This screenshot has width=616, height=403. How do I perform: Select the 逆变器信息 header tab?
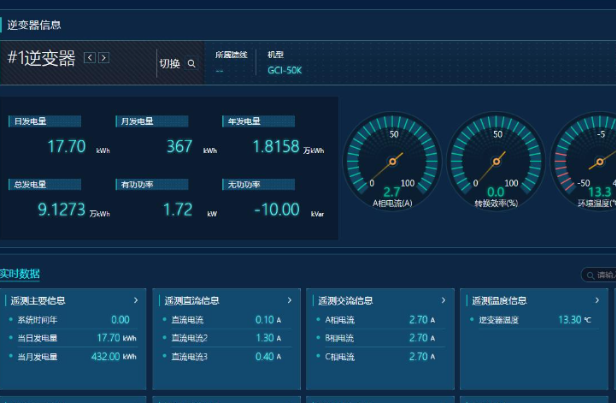pos(34,25)
